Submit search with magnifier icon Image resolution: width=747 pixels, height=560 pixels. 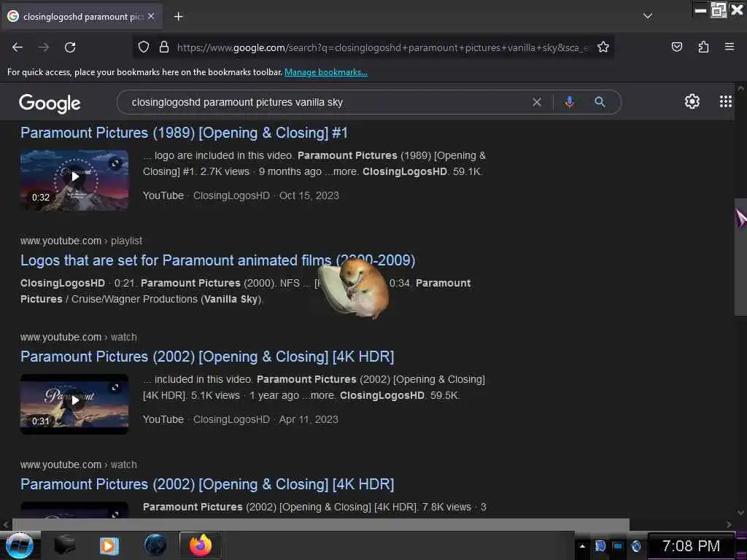pos(600,102)
